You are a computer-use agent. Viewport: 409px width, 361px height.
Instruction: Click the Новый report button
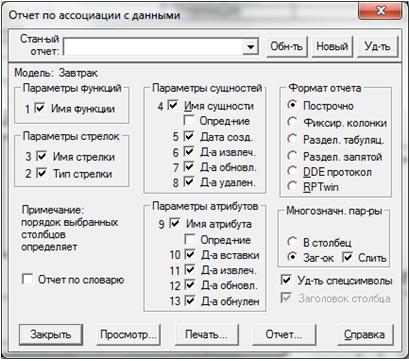pos(332,46)
